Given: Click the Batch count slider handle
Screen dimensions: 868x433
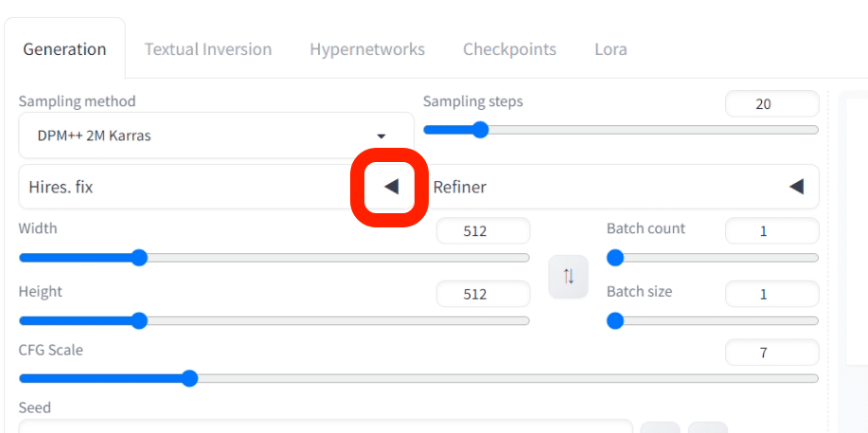Looking at the screenshot, I should [x=615, y=258].
